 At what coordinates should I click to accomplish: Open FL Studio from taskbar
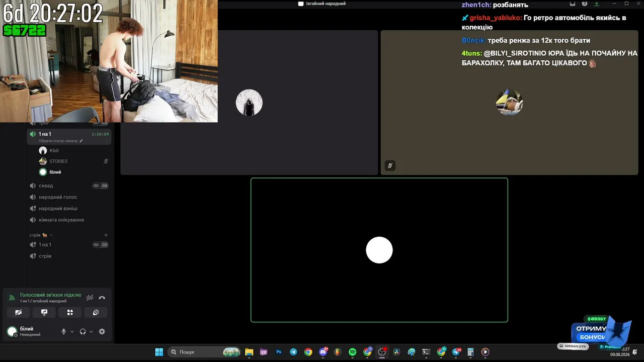click(x=338, y=352)
